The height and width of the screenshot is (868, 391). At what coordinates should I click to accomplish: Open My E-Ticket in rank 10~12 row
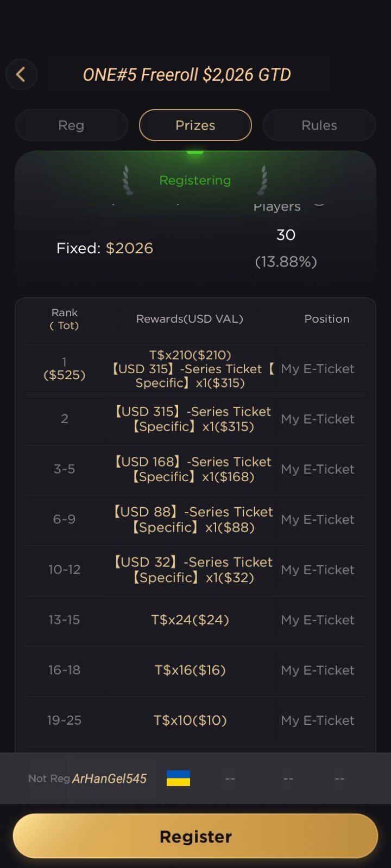coord(318,570)
